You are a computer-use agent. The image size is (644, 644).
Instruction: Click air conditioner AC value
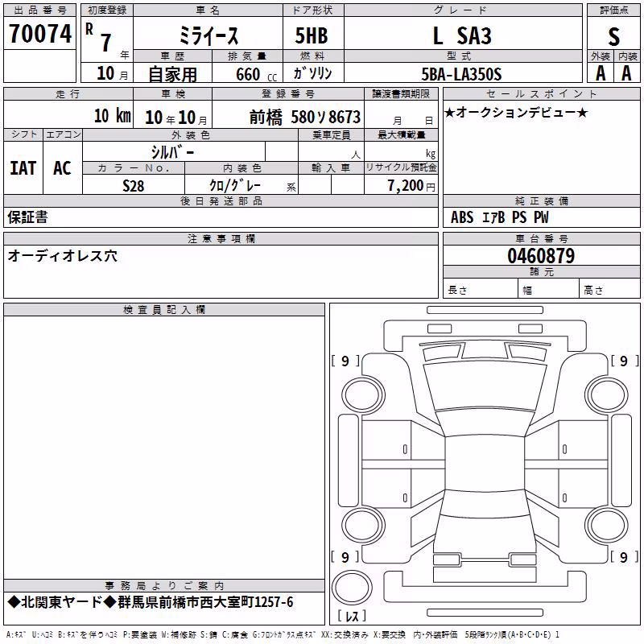coord(62,168)
